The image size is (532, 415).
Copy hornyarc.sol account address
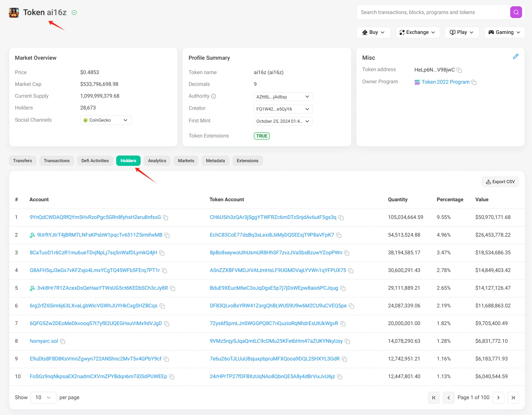click(63, 342)
